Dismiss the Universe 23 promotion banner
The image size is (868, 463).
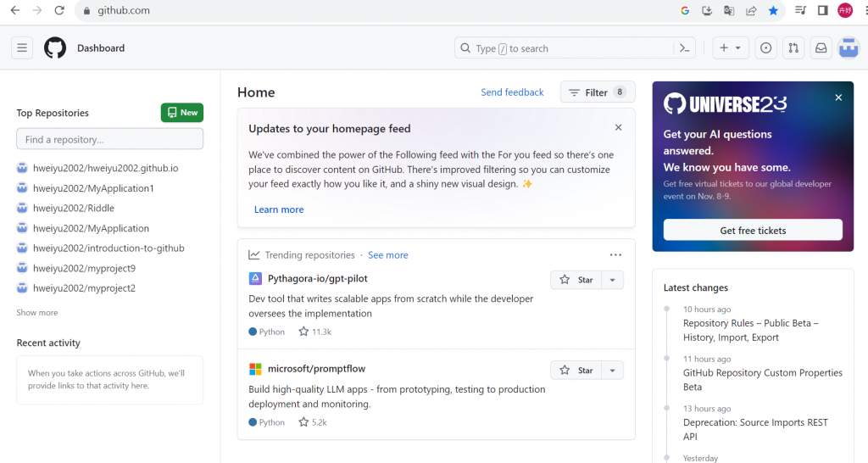point(838,98)
